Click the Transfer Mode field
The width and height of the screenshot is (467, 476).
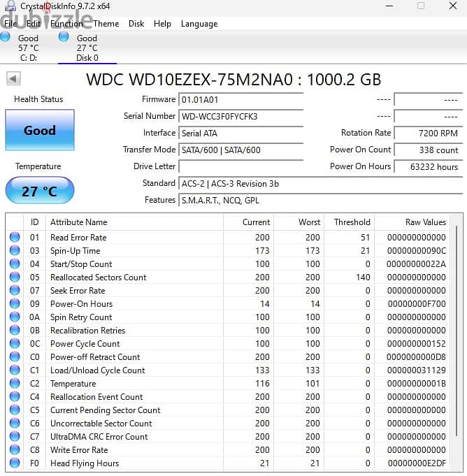[240, 150]
